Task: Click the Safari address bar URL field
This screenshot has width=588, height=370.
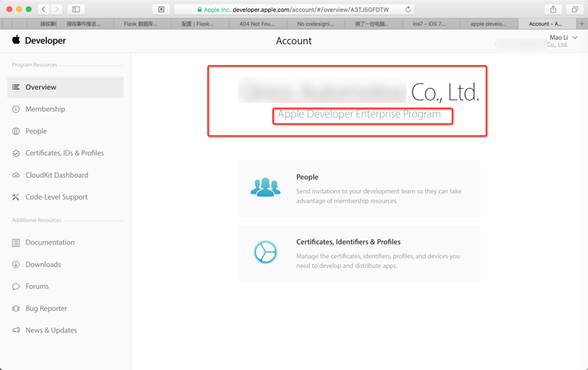Action: (295, 10)
